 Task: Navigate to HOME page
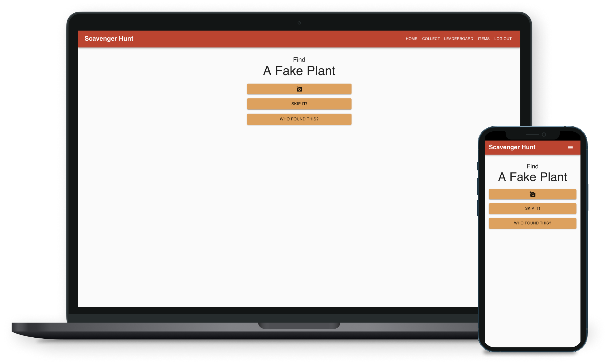tap(411, 39)
